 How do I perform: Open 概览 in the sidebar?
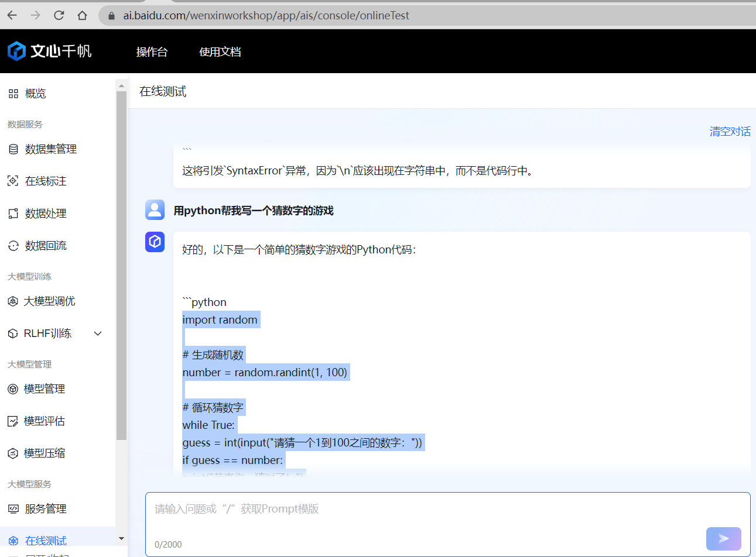point(36,94)
